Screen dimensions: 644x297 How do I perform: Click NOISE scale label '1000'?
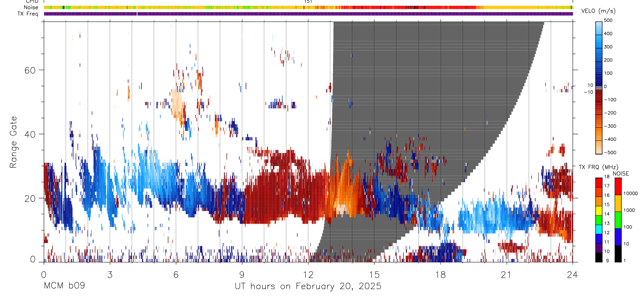pyautogui.click(x=629, y=210)
